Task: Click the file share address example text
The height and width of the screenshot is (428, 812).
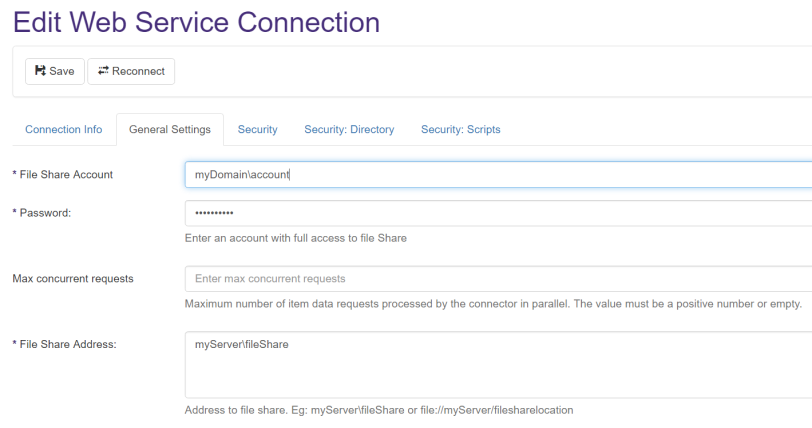Action: pyautogui.click(x=379, y=410)
